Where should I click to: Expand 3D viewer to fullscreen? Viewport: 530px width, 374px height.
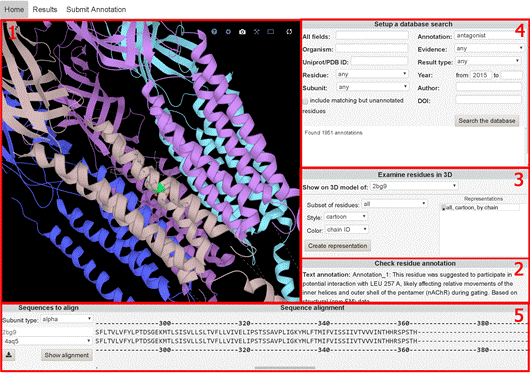tap(289, 32)
